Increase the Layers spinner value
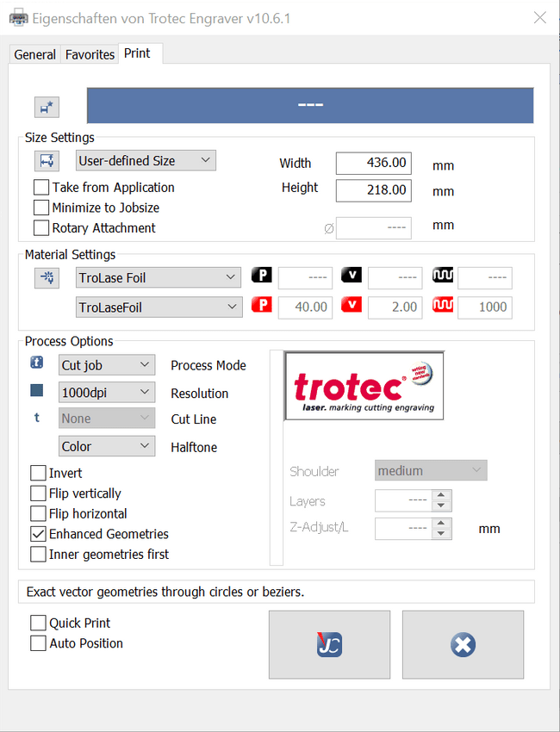 pos(442,496)
